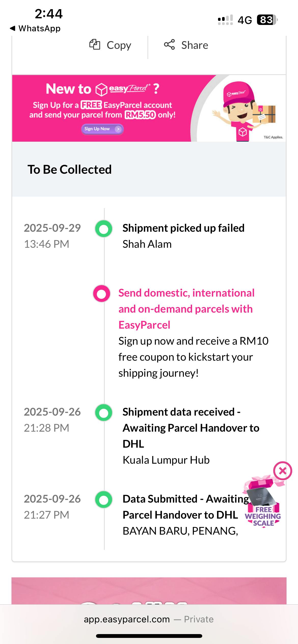Screen dimensions: 298x644
Task: Select the Data Submitted timeline marker
Action: coord(104,500)
